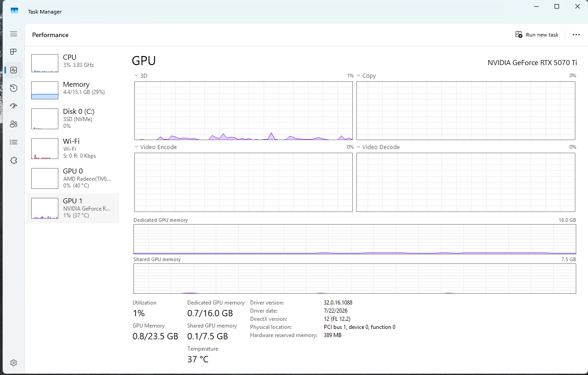
Task: Open the navigation hamburger menu
Action: coord(14,34)
